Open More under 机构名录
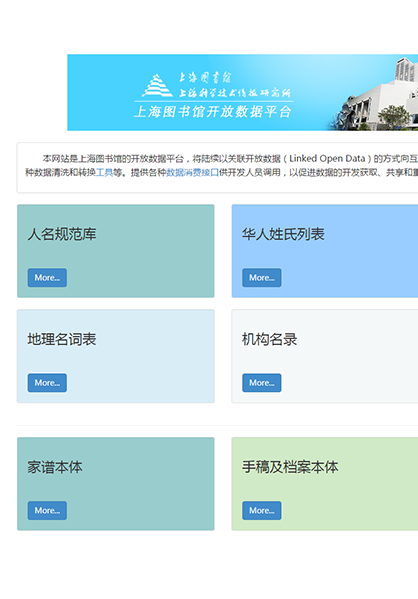 click(x=262, y=383)
